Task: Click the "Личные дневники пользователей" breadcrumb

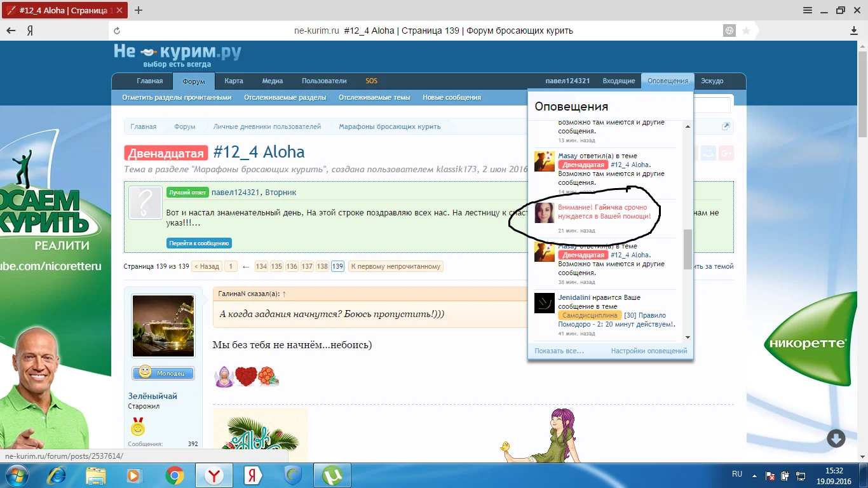Action: click(267, 126)
